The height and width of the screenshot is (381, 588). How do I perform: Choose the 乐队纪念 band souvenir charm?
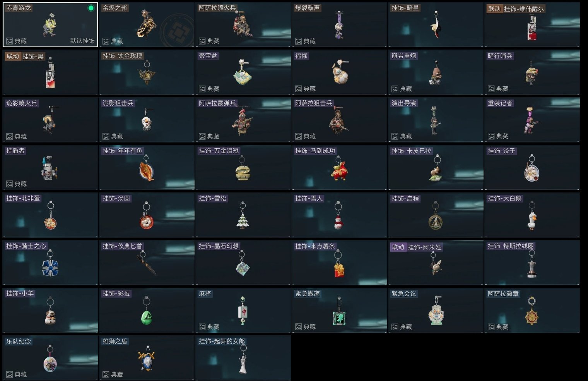pos(50,359)
